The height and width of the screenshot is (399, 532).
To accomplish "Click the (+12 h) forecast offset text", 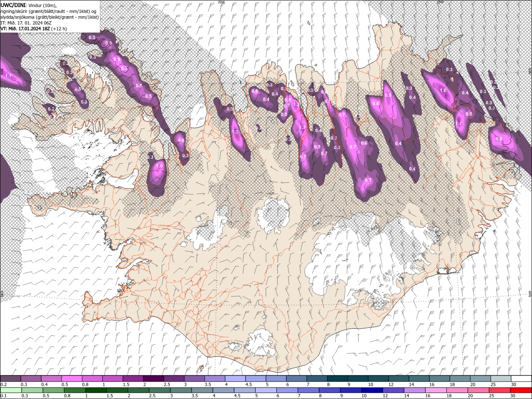I will tap(59, 29).
